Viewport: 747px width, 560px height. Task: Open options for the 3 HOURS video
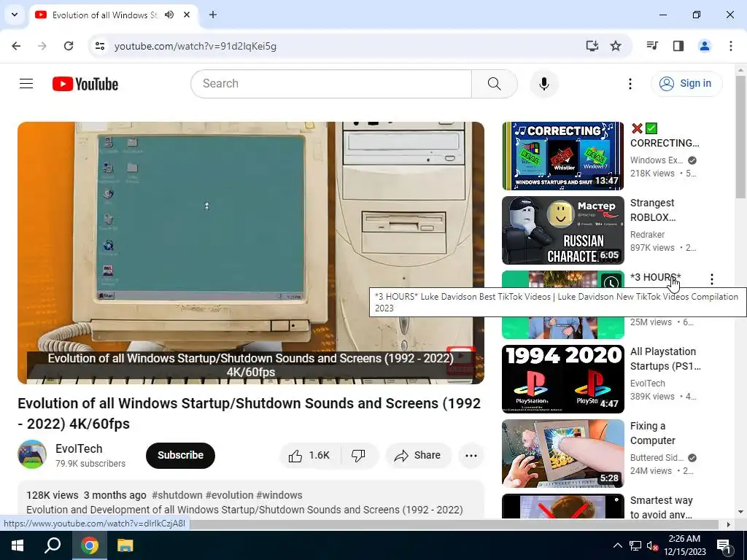point(711,279)
